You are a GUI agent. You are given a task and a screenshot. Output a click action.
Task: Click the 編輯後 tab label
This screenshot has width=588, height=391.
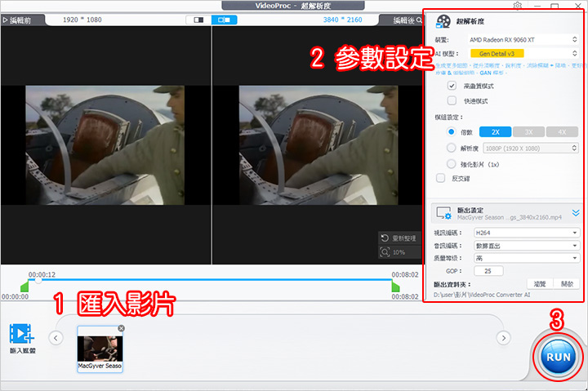[403, 20]
